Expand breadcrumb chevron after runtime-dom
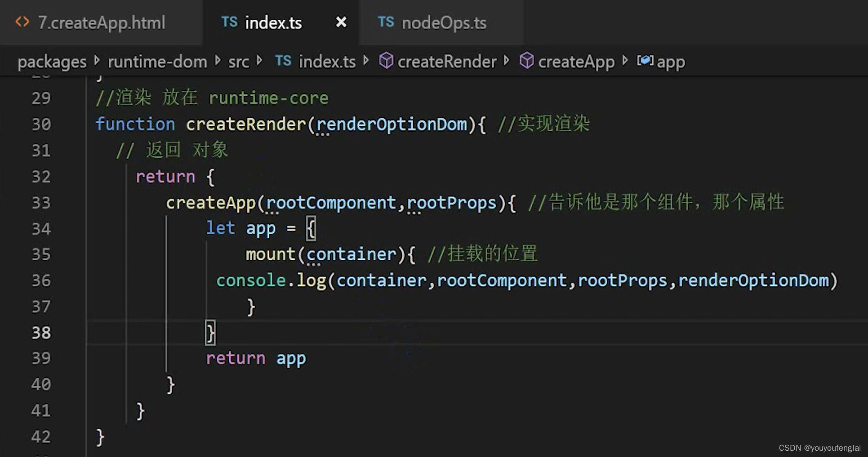Screen dimensions: 868x457 (x=218, y=60)
